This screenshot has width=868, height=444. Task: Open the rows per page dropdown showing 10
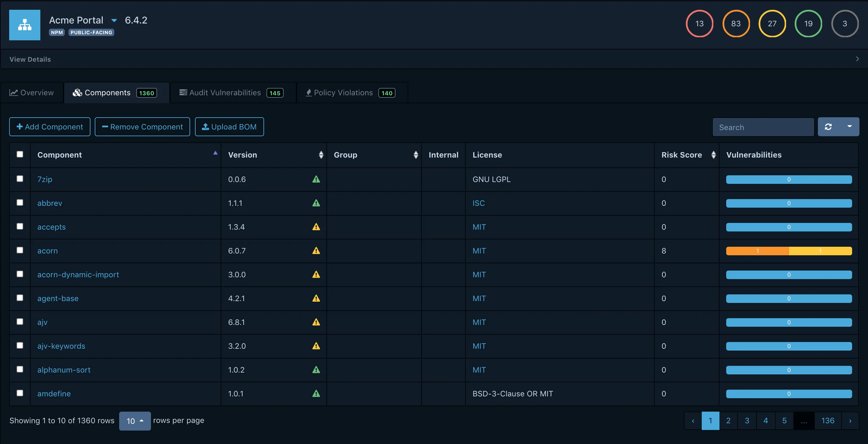pos(135,421)
